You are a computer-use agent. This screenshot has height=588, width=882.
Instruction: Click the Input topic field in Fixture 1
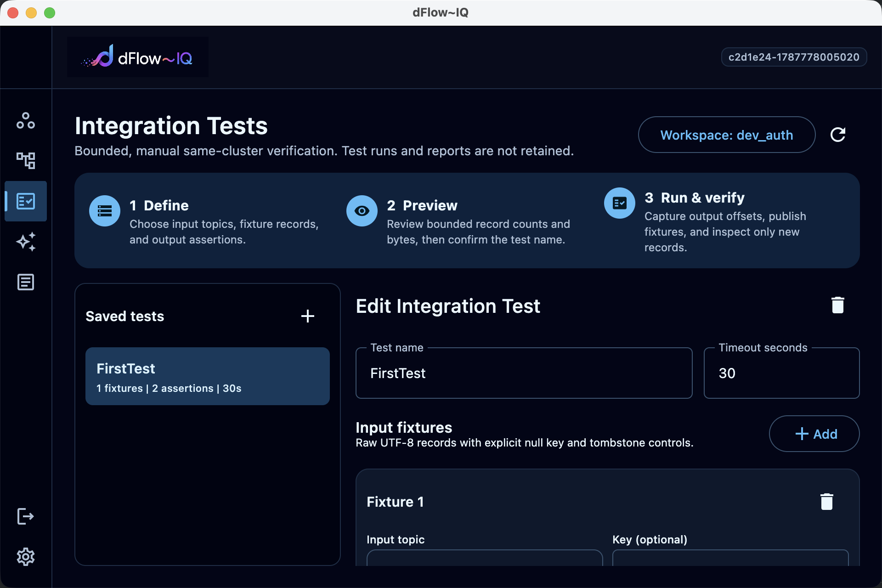coord(485,558)
